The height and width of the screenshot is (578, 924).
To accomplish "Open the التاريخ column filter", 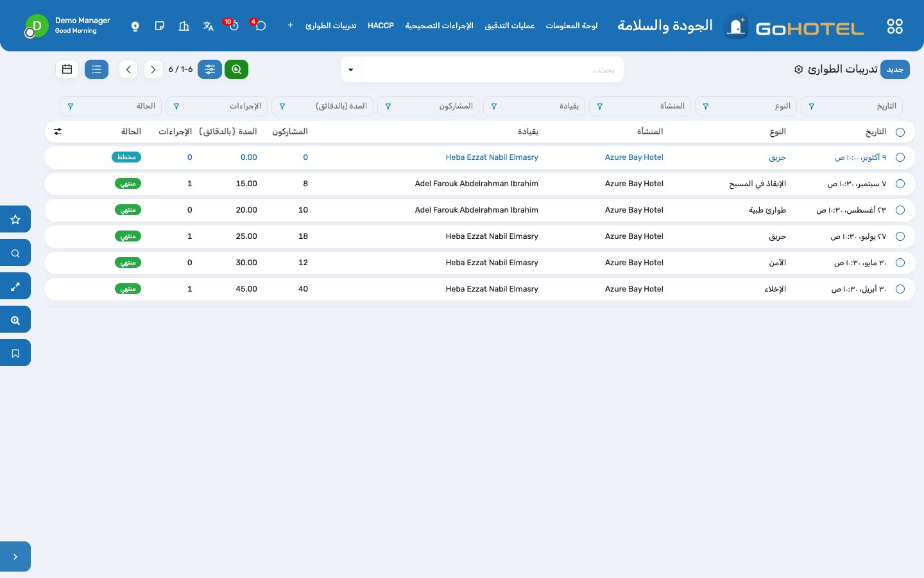I will (852, 106).
